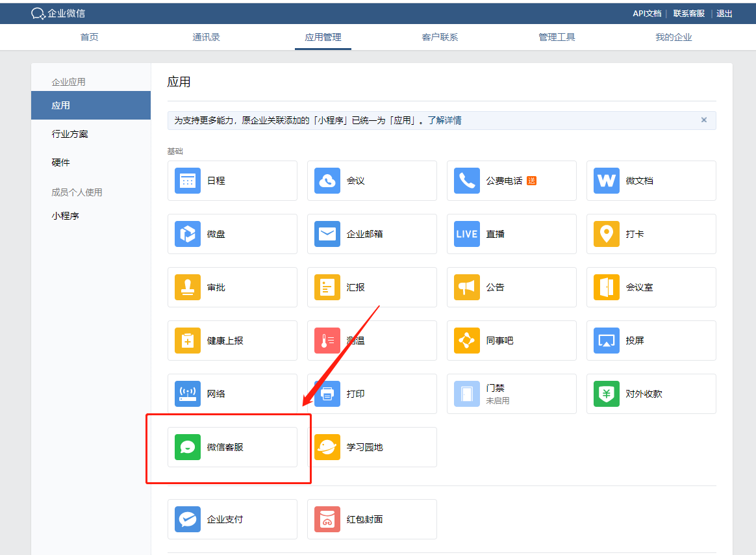The image size is (756, 555).
Task: Open the 了解详情 link in notice
Action: click(444, 120)
